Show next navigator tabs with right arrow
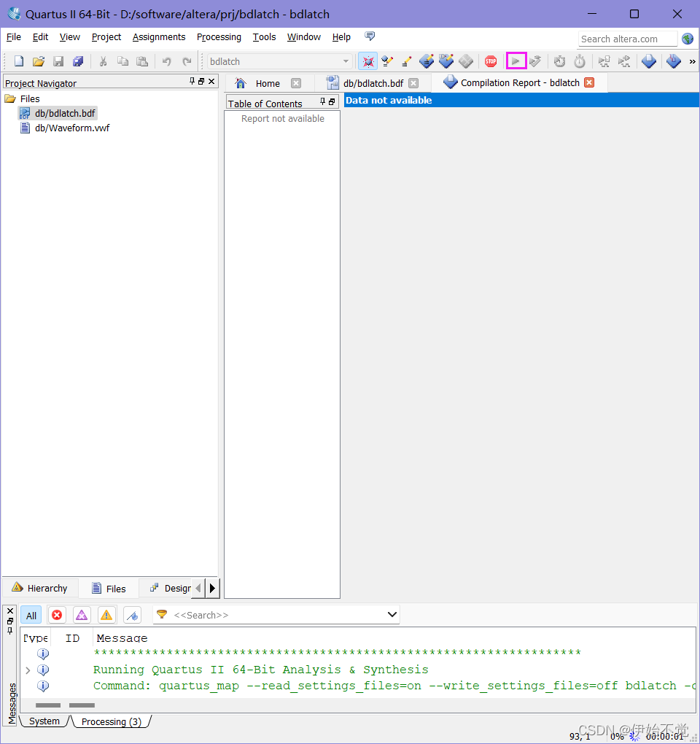Viewport: 700px width, 744px height. tap(212, 589)
